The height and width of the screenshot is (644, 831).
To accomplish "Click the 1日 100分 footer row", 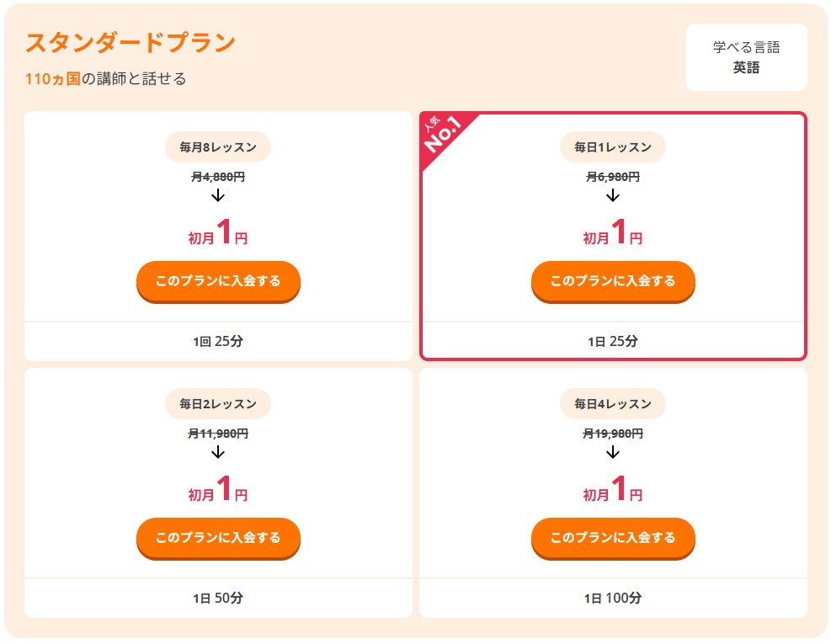I will 613,599.
